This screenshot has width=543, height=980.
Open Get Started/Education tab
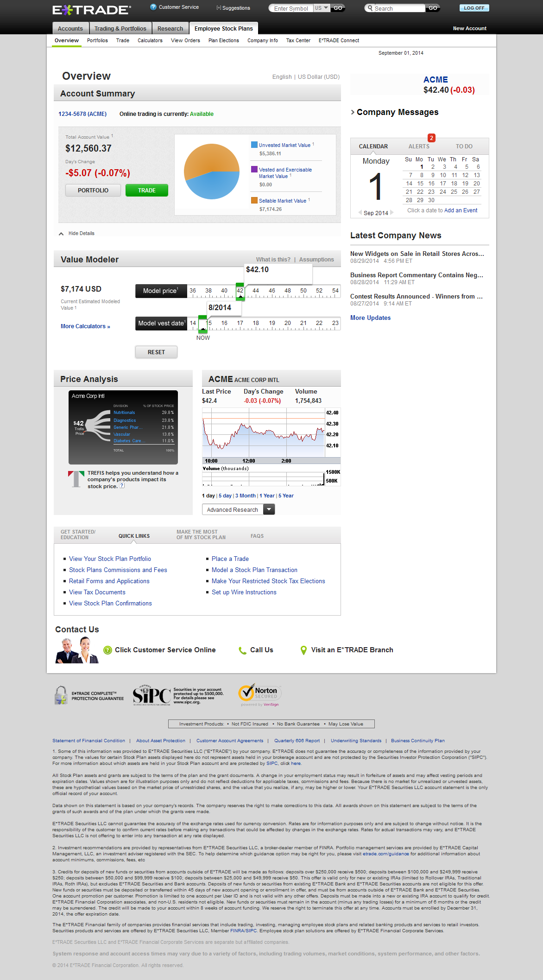click(x=78, y=535)
